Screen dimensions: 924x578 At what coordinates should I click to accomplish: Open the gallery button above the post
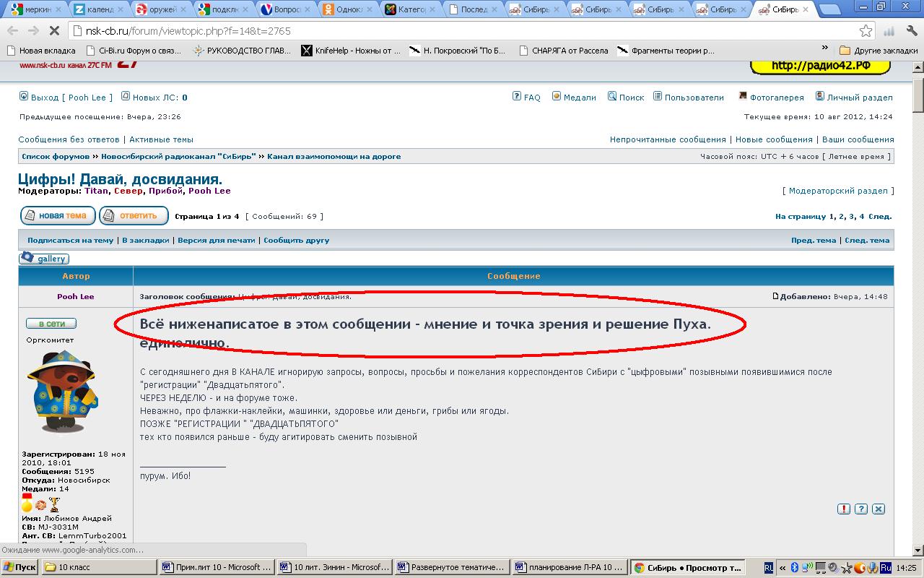point(45,258)
